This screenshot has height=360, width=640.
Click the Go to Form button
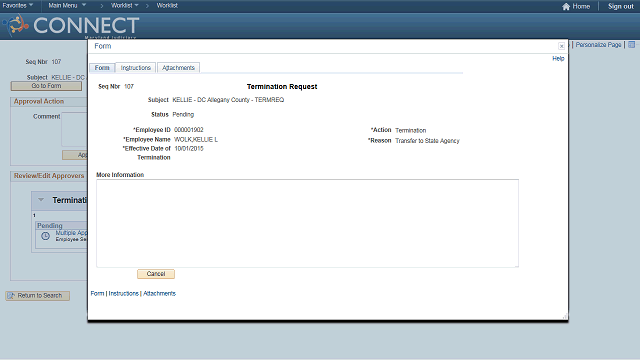click(46, 86)
